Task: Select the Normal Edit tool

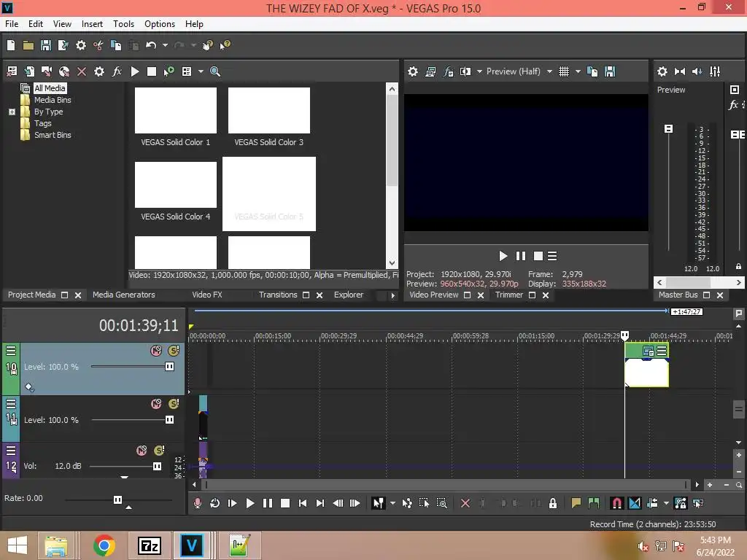Action: tap(379, 503)
